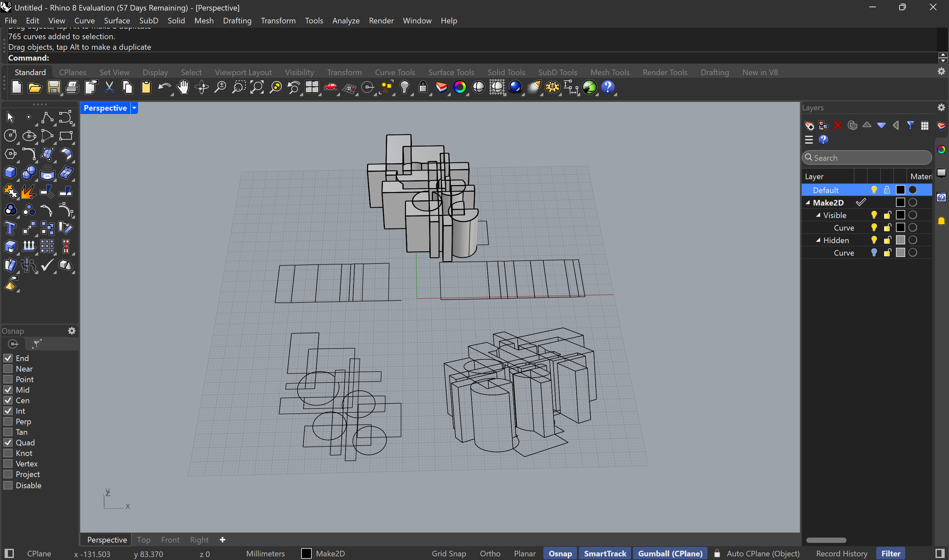Create a new layer in Layers panel
949x560 pixels.
tap(810, 125)
